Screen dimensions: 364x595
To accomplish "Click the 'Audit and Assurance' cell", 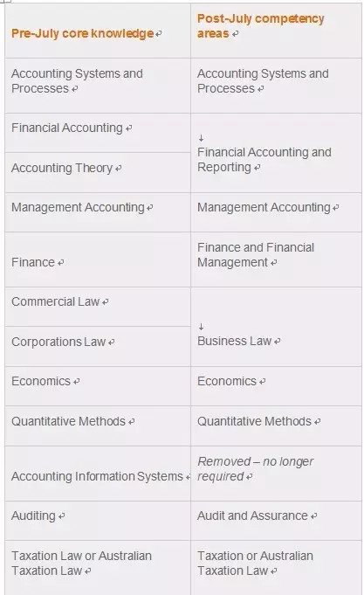I will pyautogui.click(x=277, y=521).
